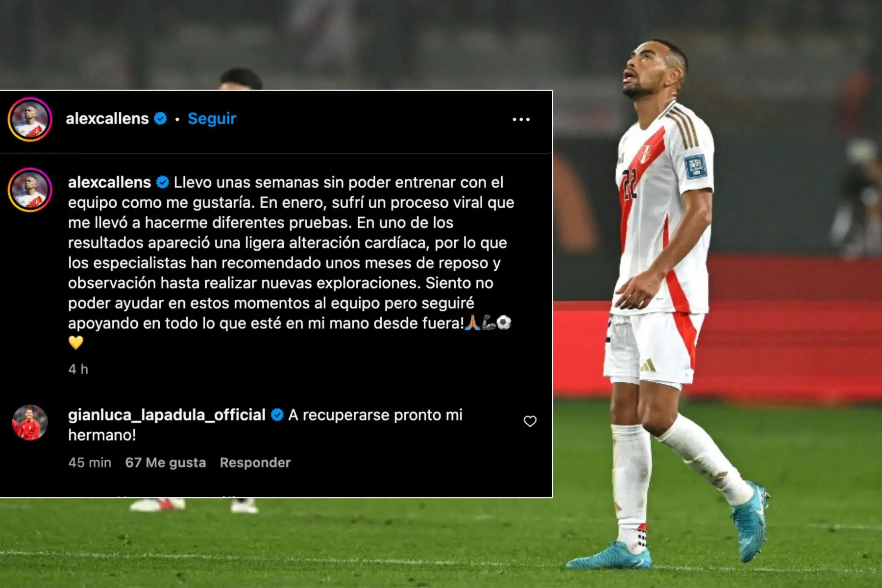The image size is (882, 588).
Task: Click Responder to reply to comment
Action: point(255,463)
